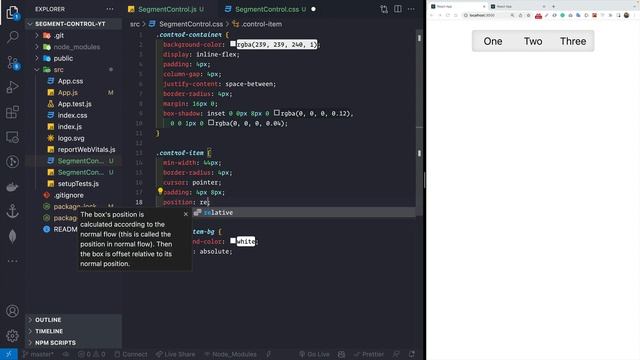Viewport: 640px width, 360px height.
Task: Click Connect in the status bar
Action: pos(131,354)
